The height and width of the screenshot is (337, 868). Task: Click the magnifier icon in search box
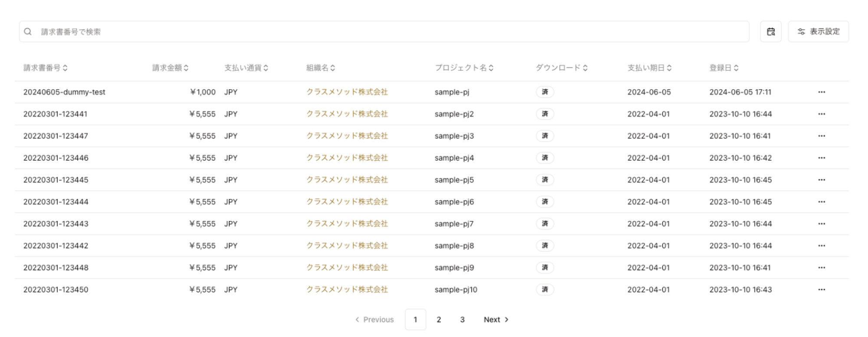tap(28, 32)
